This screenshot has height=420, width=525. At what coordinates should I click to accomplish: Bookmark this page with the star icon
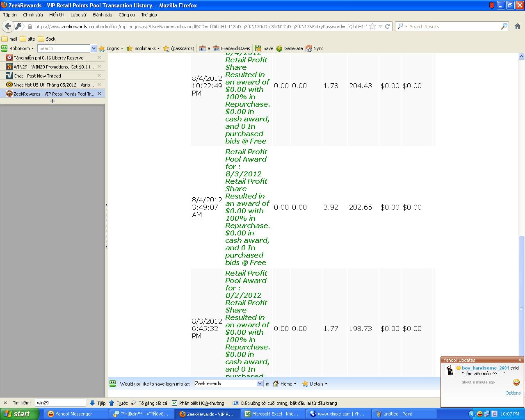click(372, 26)
